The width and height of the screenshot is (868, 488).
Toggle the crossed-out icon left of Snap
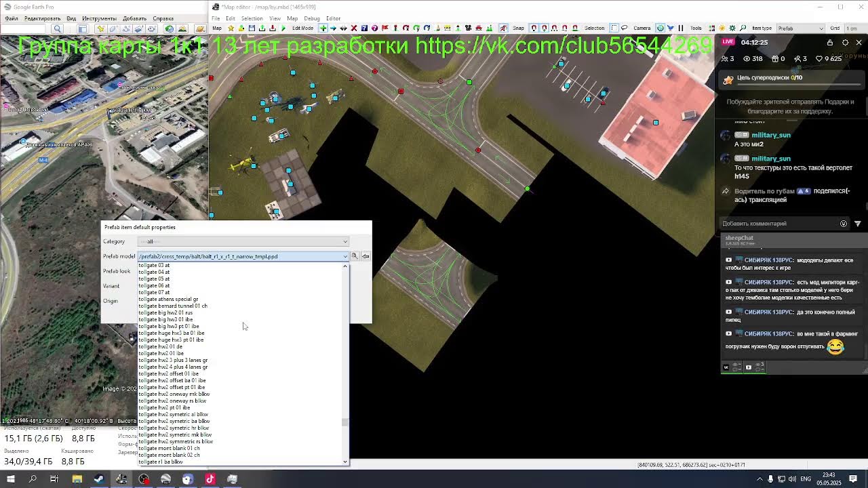coord(504,28)
